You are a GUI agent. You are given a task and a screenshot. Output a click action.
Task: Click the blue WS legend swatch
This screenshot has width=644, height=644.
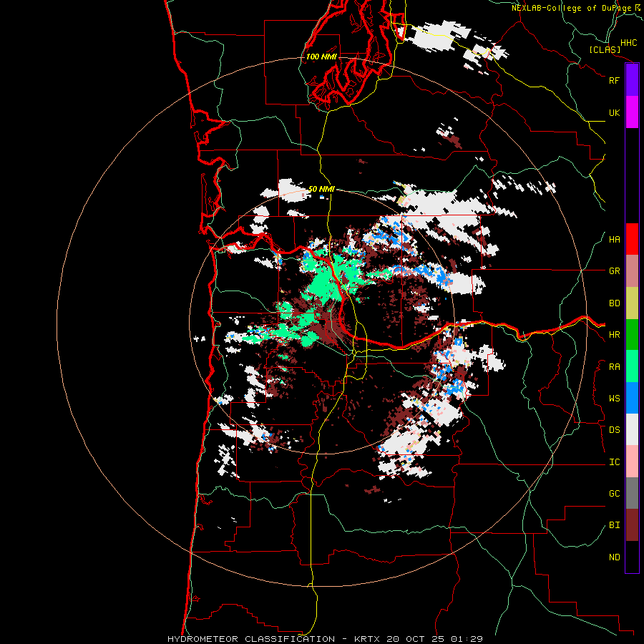tap(632, 398)
